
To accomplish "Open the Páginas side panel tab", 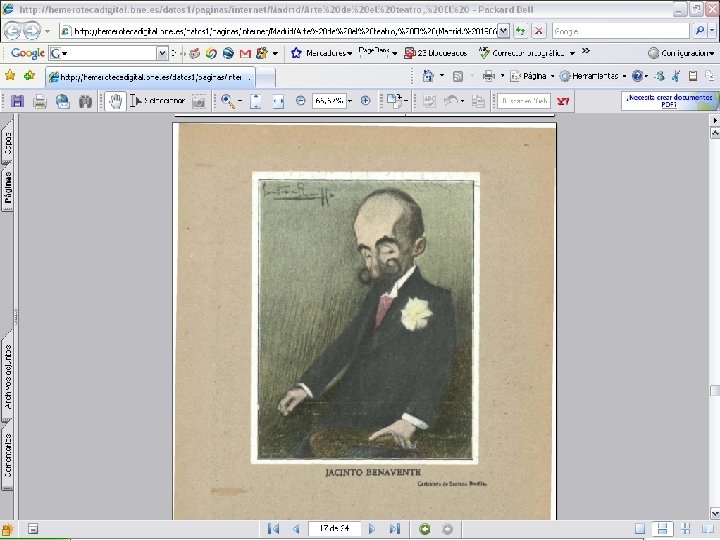I will click(x=8, y=188).
